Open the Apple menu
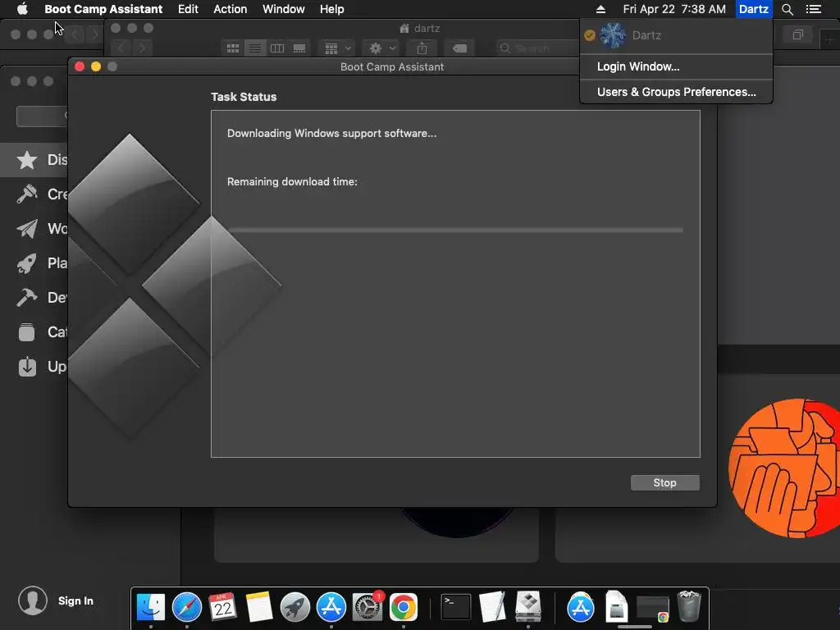Viewport: 840px width, 630px height. click(x=22, y=9)
